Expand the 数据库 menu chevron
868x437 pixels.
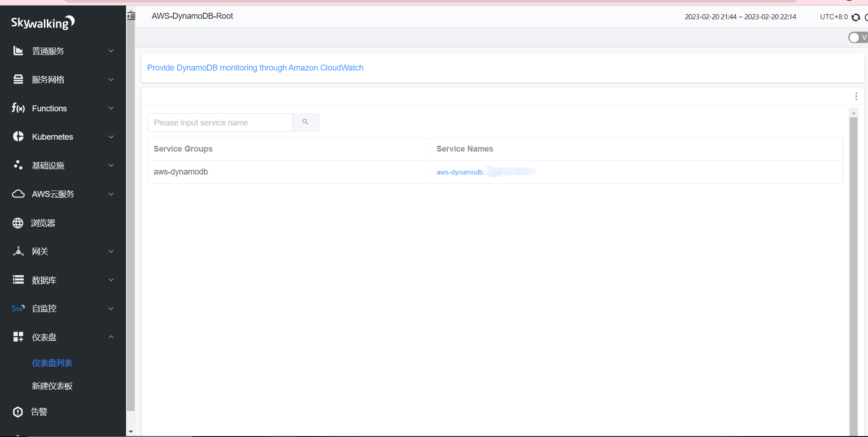[111, 279]
